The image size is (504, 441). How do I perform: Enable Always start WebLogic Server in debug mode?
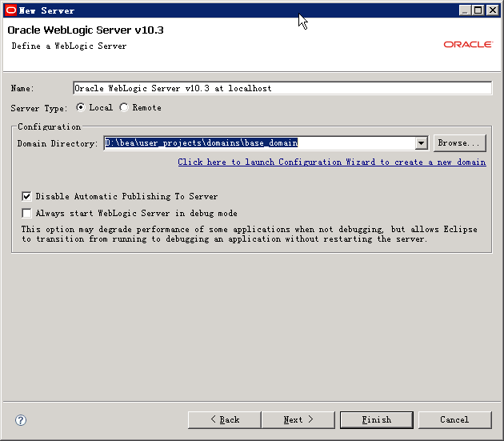tap(26, 213)
